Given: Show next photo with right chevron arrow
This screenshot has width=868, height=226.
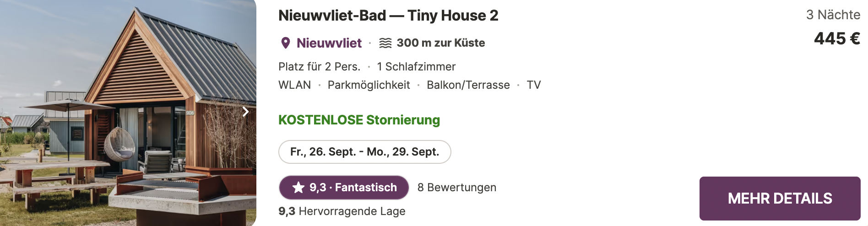Looking at the screenshot, I should pos(245,112).
